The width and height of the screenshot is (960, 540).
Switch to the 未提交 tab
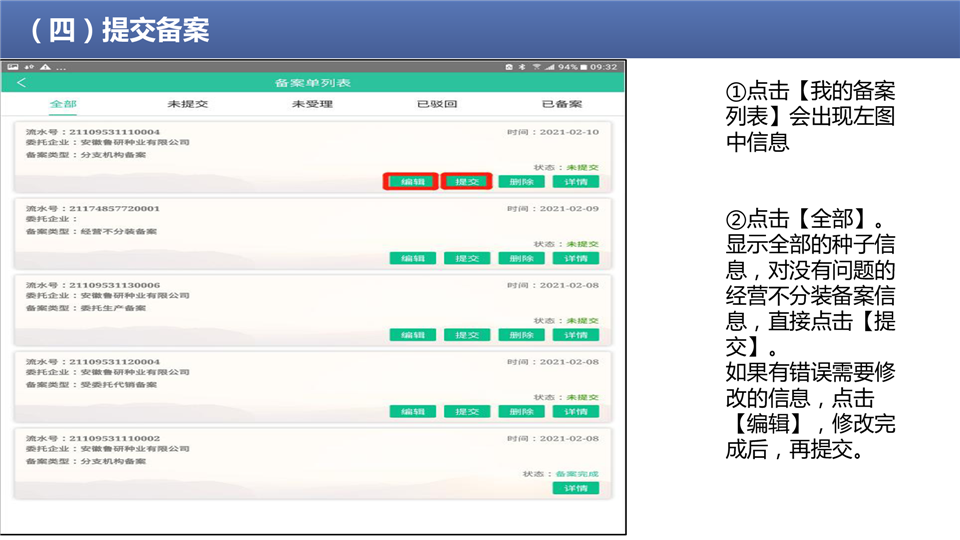click(188, 104)
